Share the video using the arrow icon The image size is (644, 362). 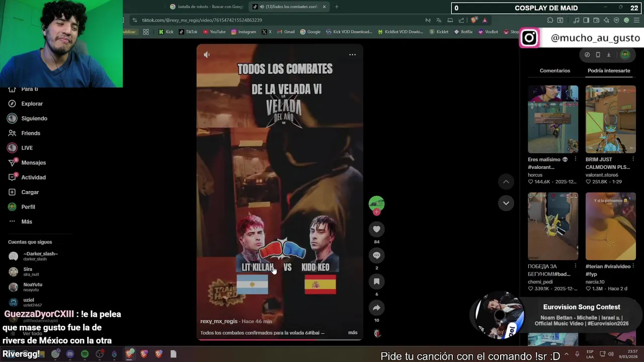(x=376, y=308)
